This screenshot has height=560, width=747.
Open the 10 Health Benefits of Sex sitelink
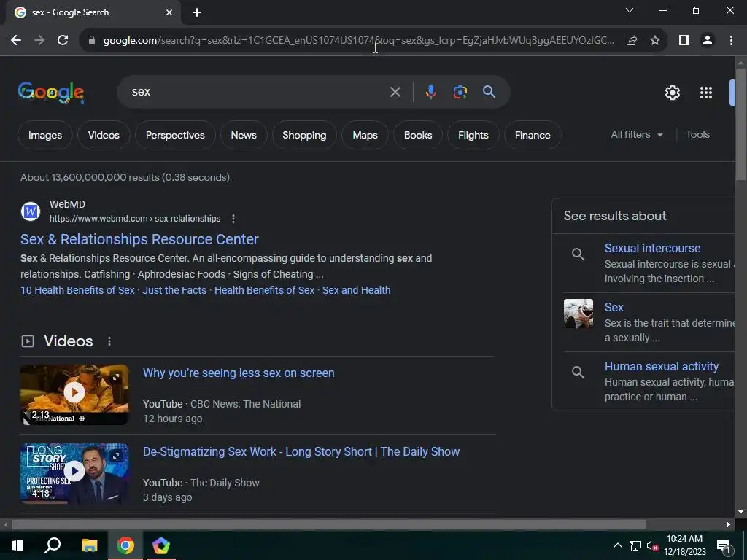[x=77, y=290]
